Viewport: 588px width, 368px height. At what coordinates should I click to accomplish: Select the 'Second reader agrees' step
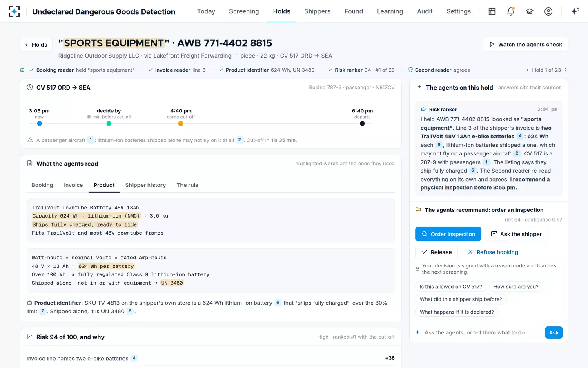click(x=439, y=70)
